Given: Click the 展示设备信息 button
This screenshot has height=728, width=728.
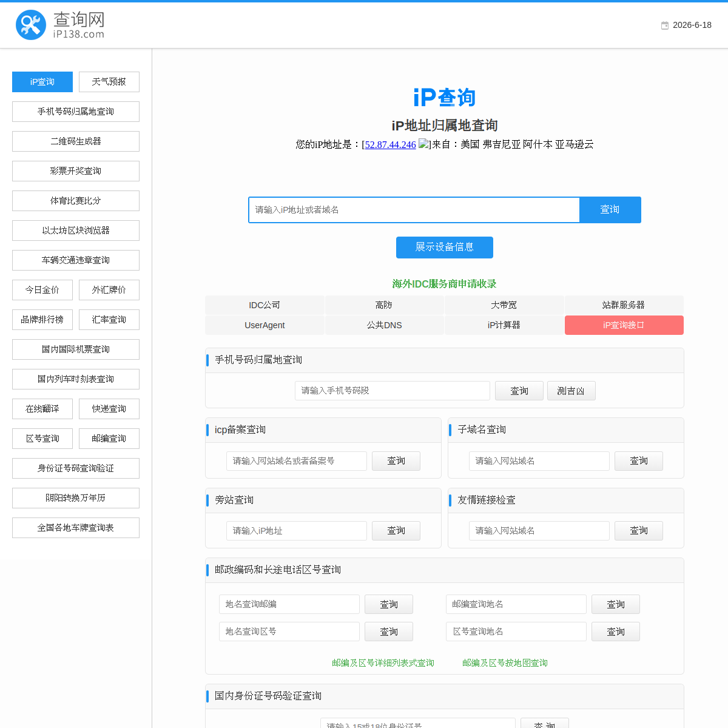Looking at the screenshot, I should [445, 248].
